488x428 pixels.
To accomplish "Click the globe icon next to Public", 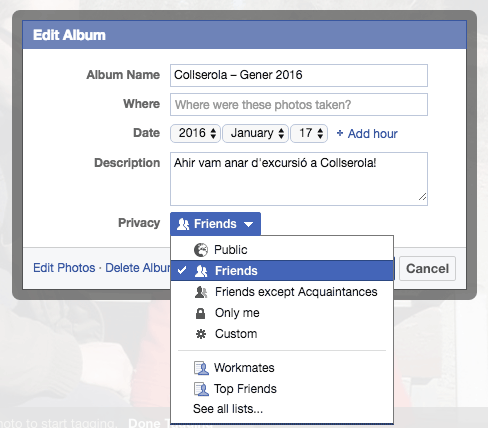I will coord(201,250).
